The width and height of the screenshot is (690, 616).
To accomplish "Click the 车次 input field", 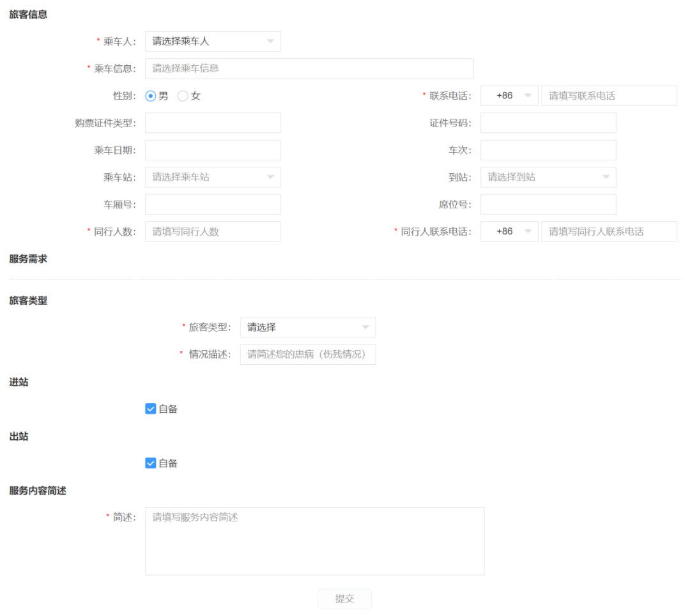I will (548, 150).
